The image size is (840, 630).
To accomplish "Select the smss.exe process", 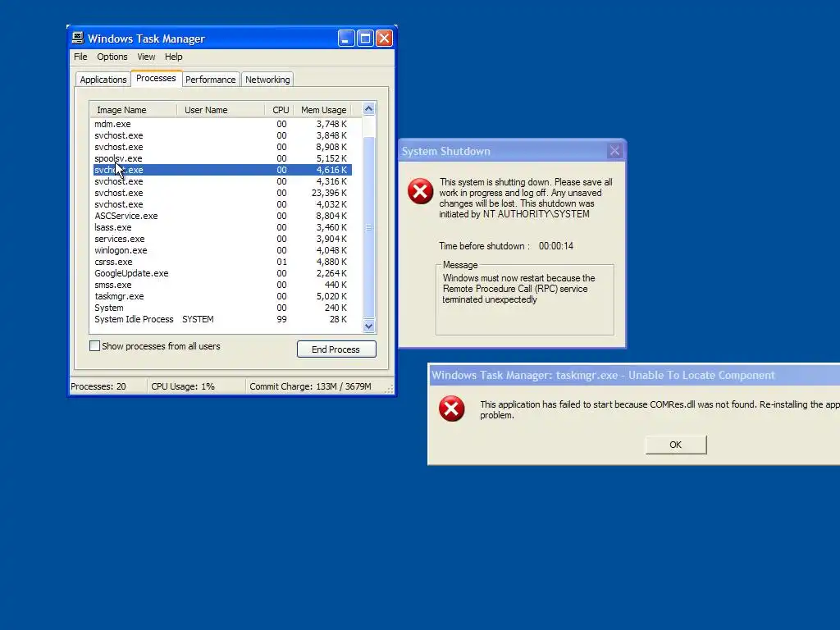I will click(x=222, y=285).
